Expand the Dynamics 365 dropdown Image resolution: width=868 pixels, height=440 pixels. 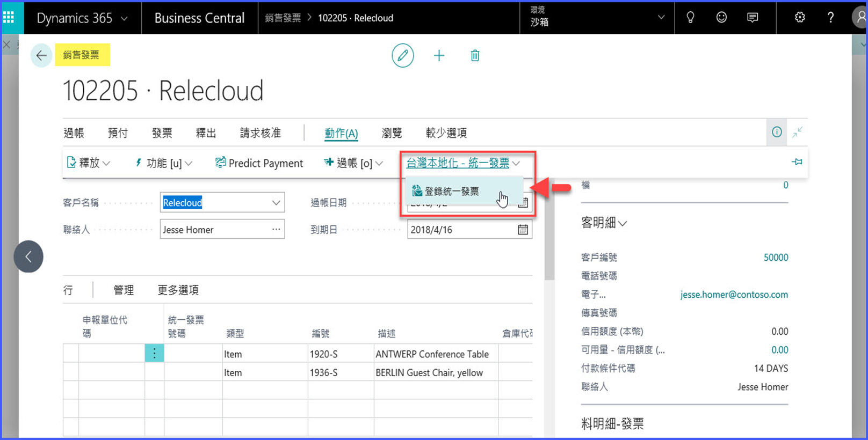pyautogui.click(x=124, y=18)
